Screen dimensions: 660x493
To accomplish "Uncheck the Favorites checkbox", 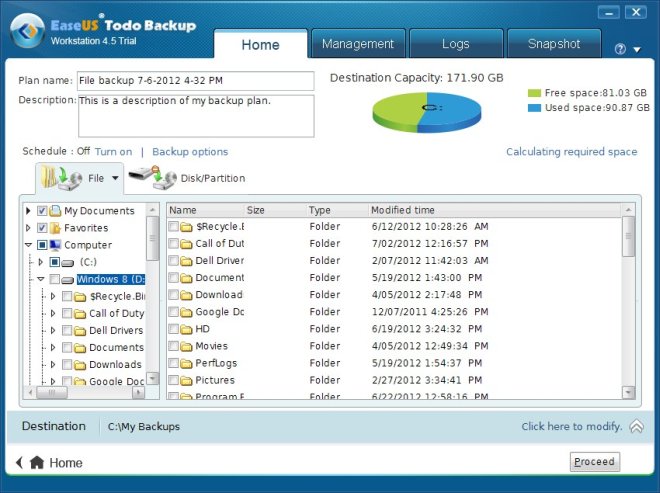I will coord(42,228).
